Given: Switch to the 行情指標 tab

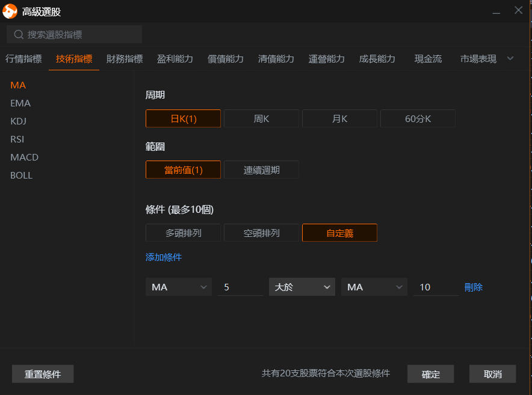Looking at the screenshot, I should pos(23,59).
